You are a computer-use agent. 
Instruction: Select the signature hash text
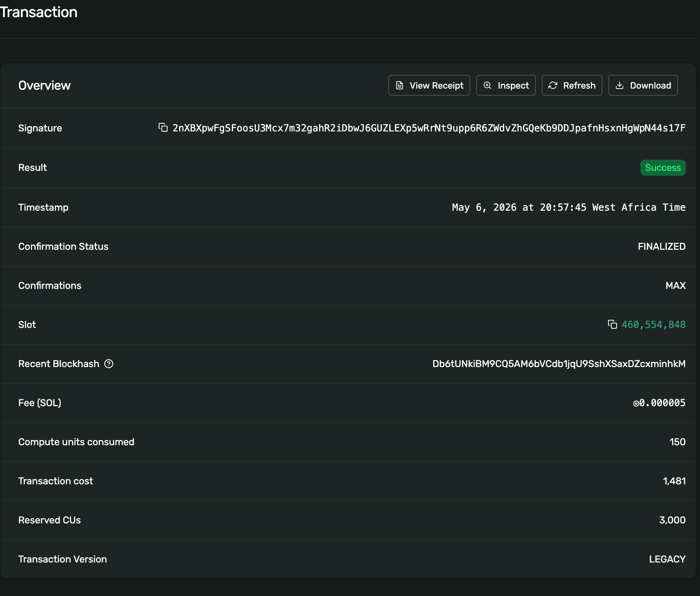tap(429, 128)
